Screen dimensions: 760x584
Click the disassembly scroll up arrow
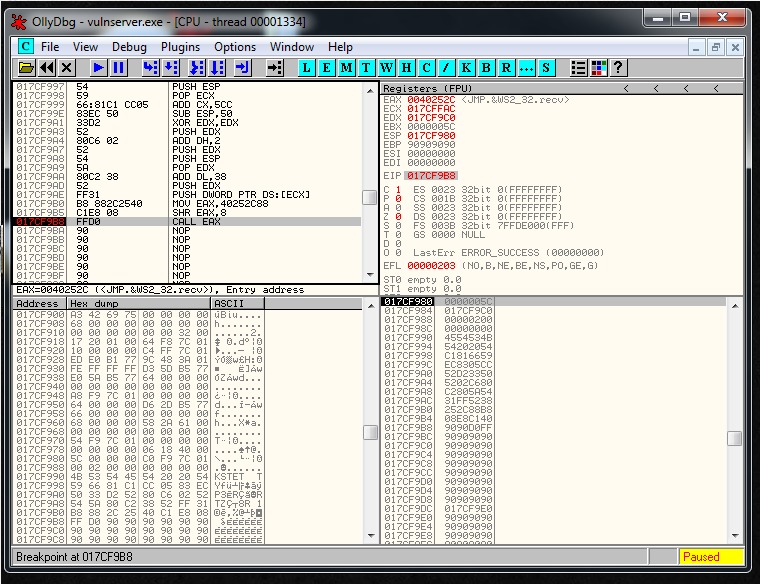point(370,91)
